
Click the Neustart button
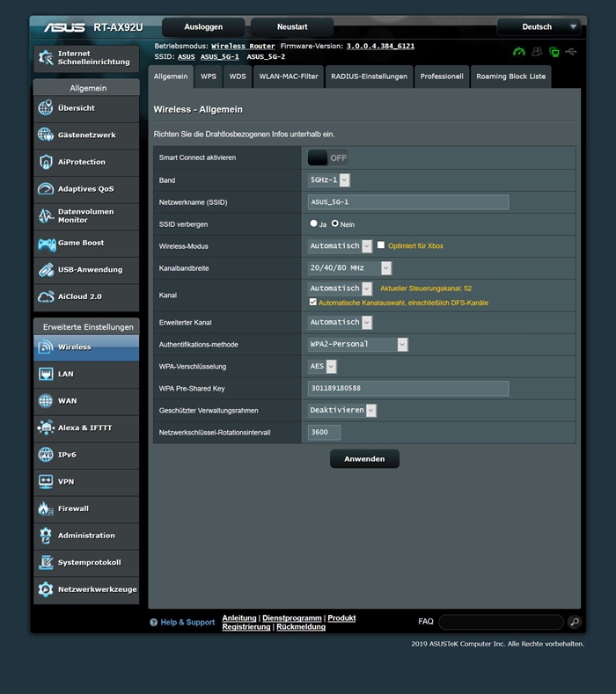click(x=292, y=27)
